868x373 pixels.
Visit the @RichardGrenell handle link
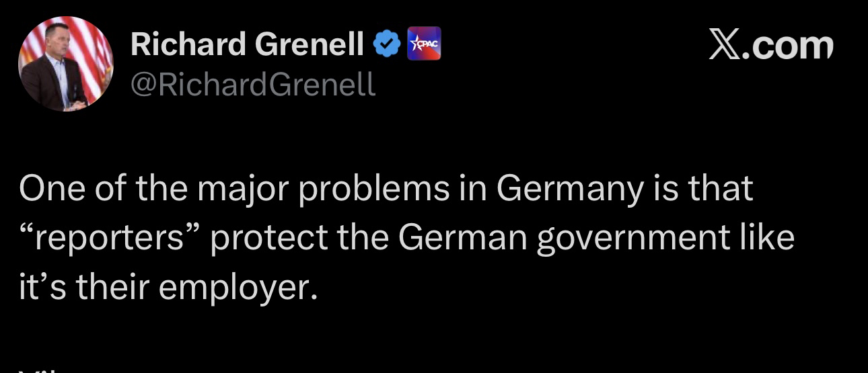[253, 85]
